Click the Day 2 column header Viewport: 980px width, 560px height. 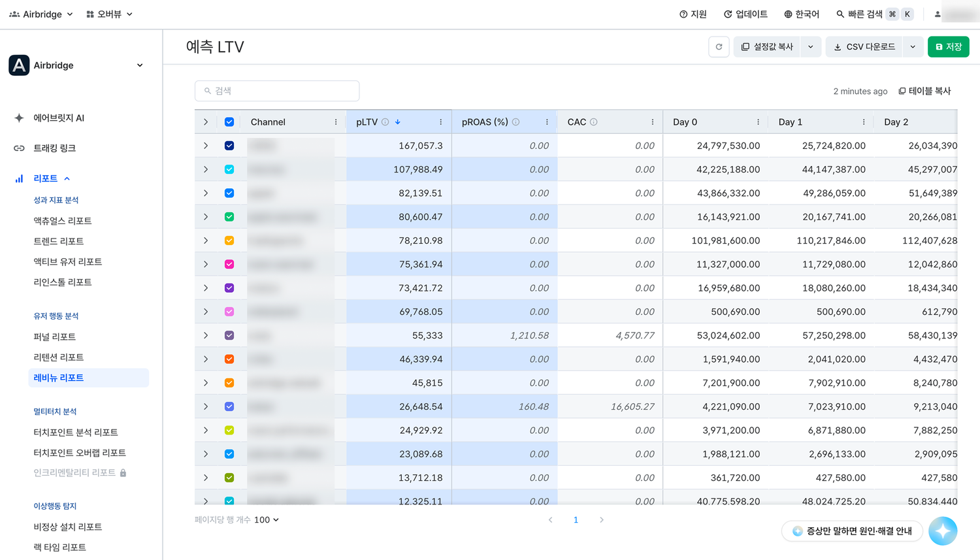tap(896, 122)
